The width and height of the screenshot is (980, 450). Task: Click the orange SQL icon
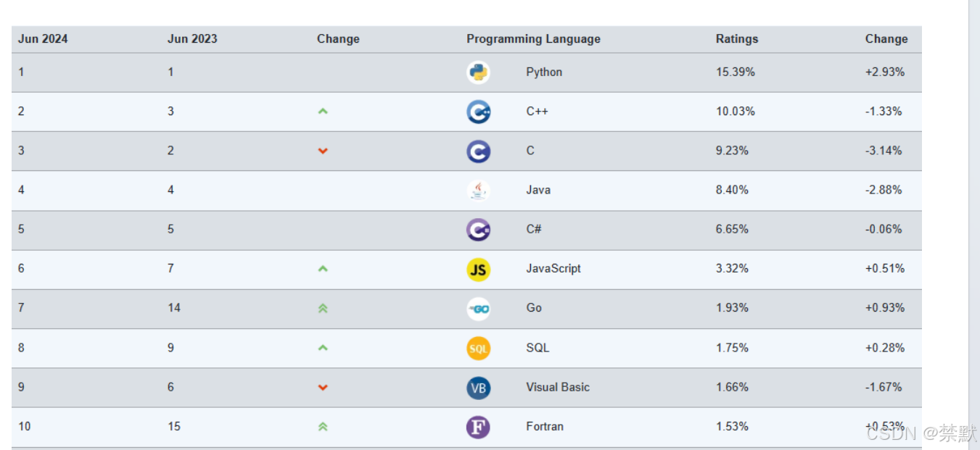[478, 349]
